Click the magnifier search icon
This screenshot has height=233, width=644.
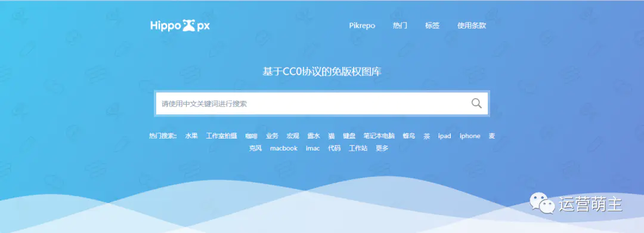tap(476, 103)
